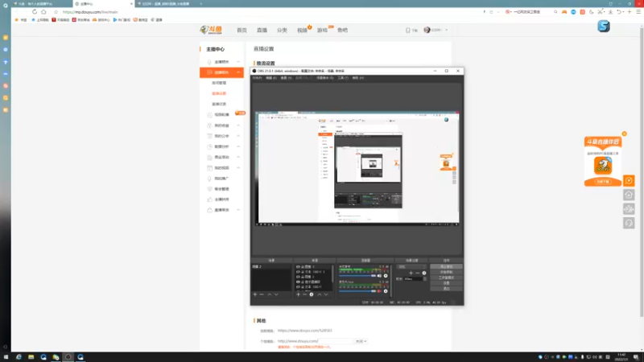This screenshot has width=644, height=362.
Task: Click the desktop audio volume slider
Action: (x=357, y=276)
